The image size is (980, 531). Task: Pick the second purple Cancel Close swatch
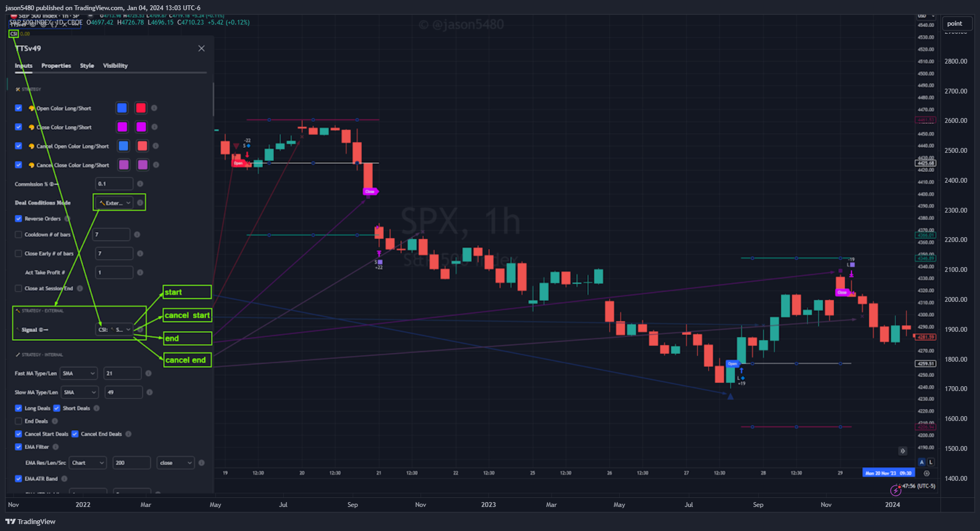(143, 165)
